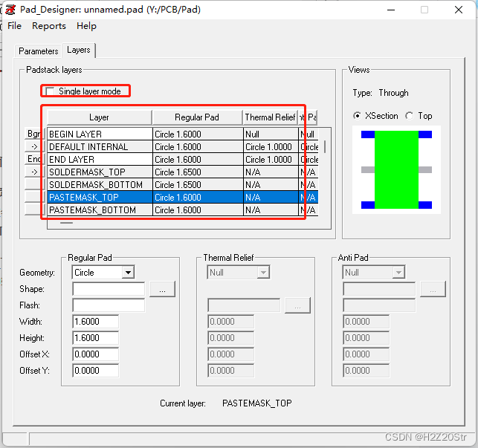Click arrow row header beside DEFAULT INTERNAL
Viewport: 478px width, 448px height.
coord(34,146)
